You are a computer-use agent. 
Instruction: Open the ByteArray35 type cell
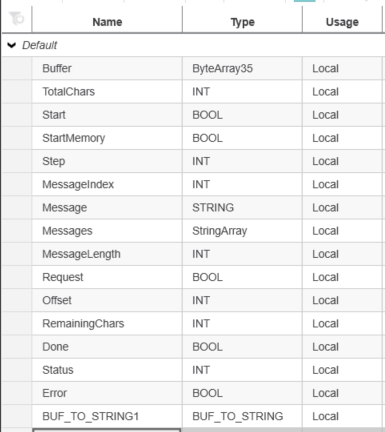(242, 68)
